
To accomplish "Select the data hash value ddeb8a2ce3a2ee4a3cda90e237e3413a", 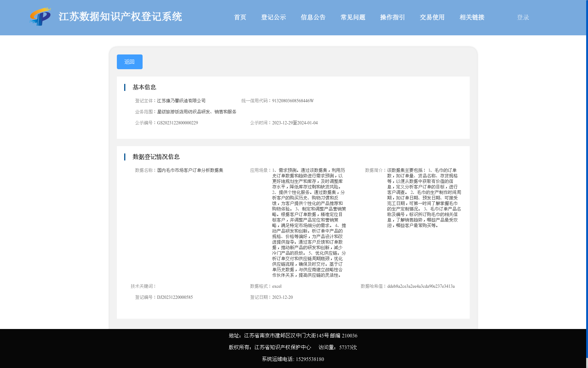I will [x=421, y=286].
